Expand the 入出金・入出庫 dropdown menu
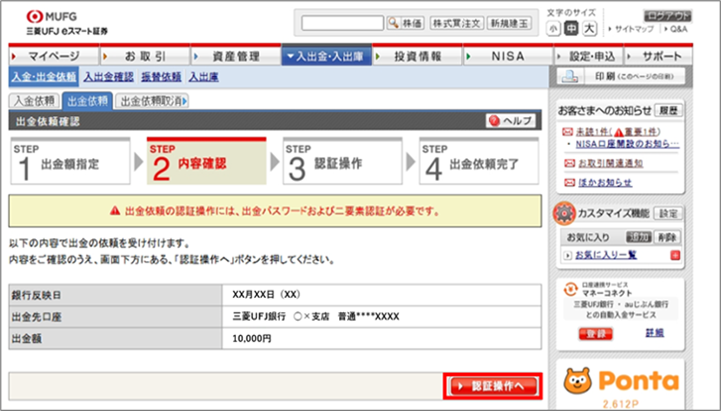This screenshot has height=411, width=721. 326,57
